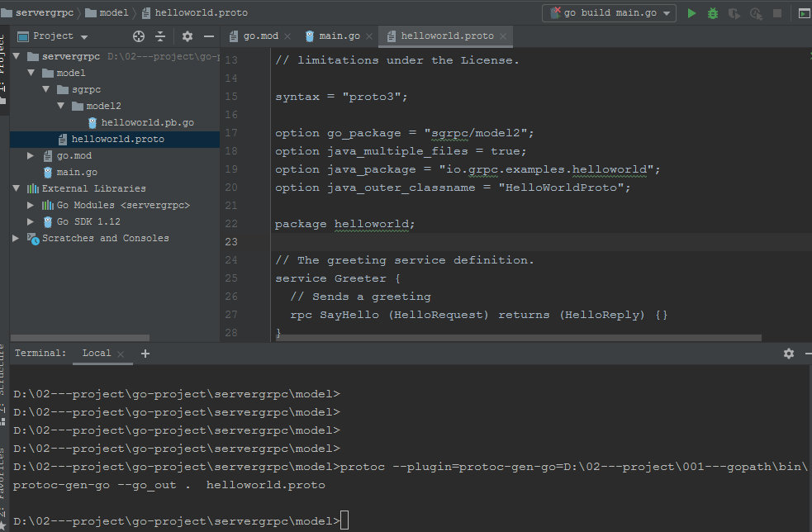Viewport: 812px width, 532px height.
Task: Expand the go.mod node in the tree
Action: (x=30, y=155)
